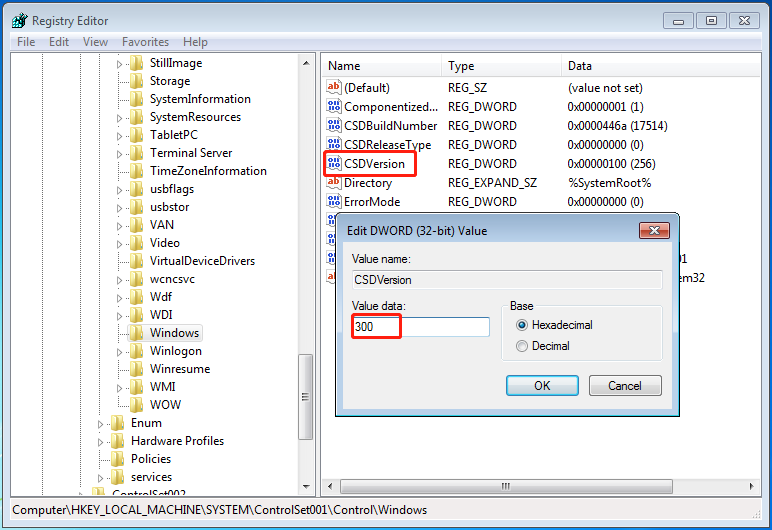772x530 pixels.
Task: Expand the services key
Action: pyautogui.click(x=100, y=478)
